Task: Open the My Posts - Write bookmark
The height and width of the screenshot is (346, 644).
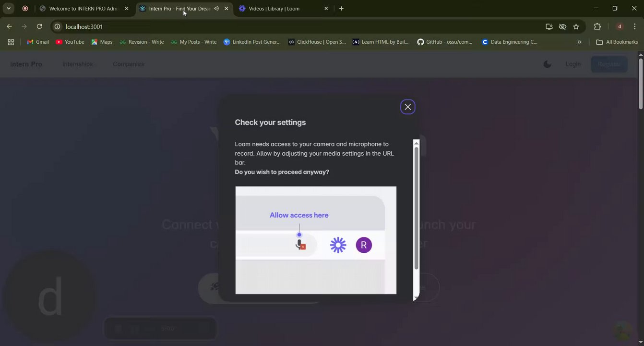Action: pyautogui.click(x=193, y=42)
